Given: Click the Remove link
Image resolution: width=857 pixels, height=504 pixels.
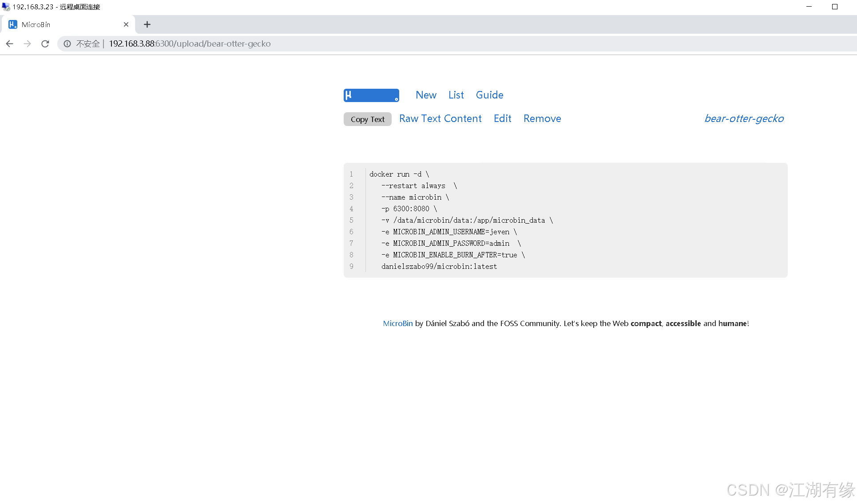Looking at the screenshot, I should click(542, 118).
